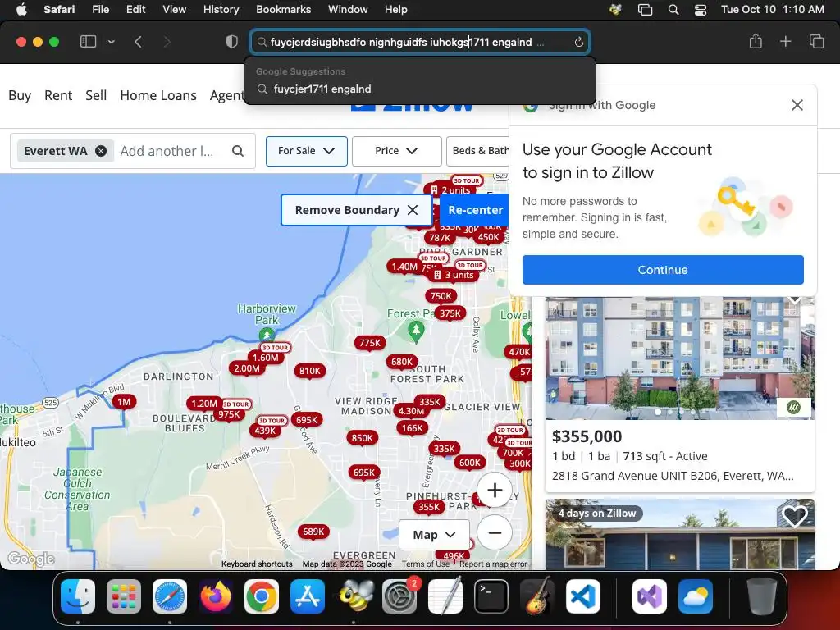Select the 2.00M price marker
Viewport: 840px width, 630px height.
pos(246,368)
